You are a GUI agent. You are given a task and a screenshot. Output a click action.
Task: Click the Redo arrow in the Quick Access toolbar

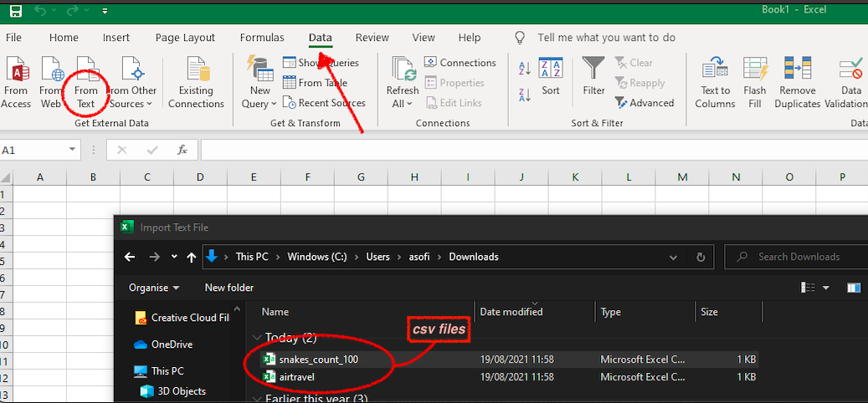coord(74,11)
